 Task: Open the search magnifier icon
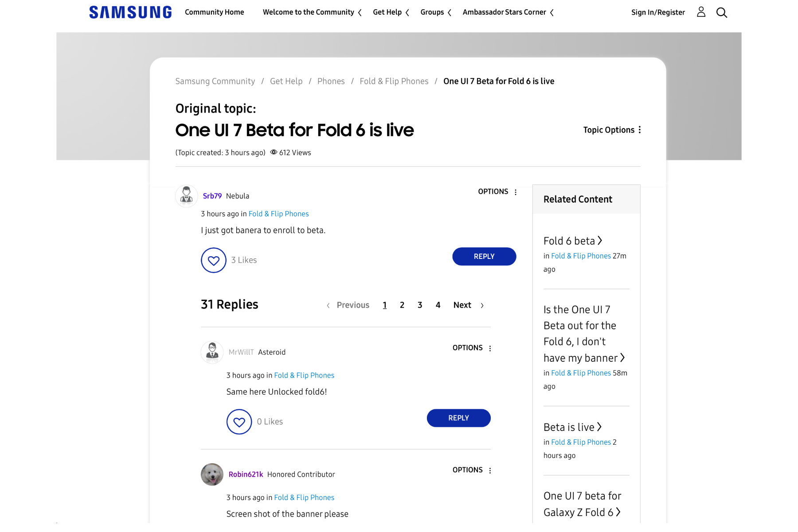(x=721, y=12)
